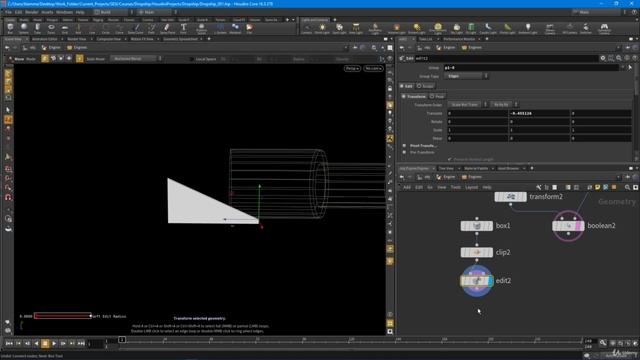This screenshot has width=640, height=360.
Task: Add a Caustic Light from the shelf
Action: click(x=488, y=29)
